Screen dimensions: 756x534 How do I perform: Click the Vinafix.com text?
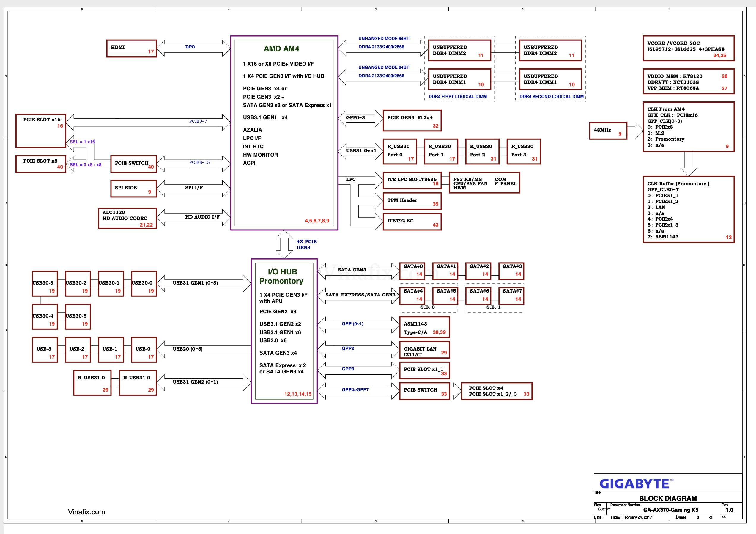pyautogui.click(x=86, y=512)
